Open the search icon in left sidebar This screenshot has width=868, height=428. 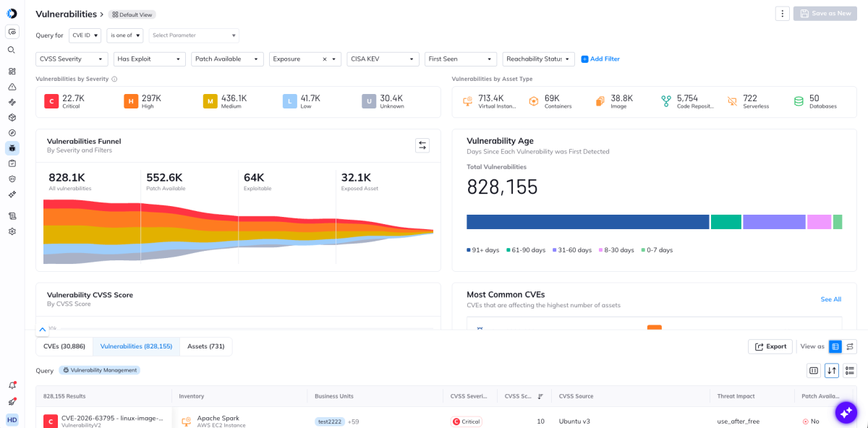pos(12,50)
